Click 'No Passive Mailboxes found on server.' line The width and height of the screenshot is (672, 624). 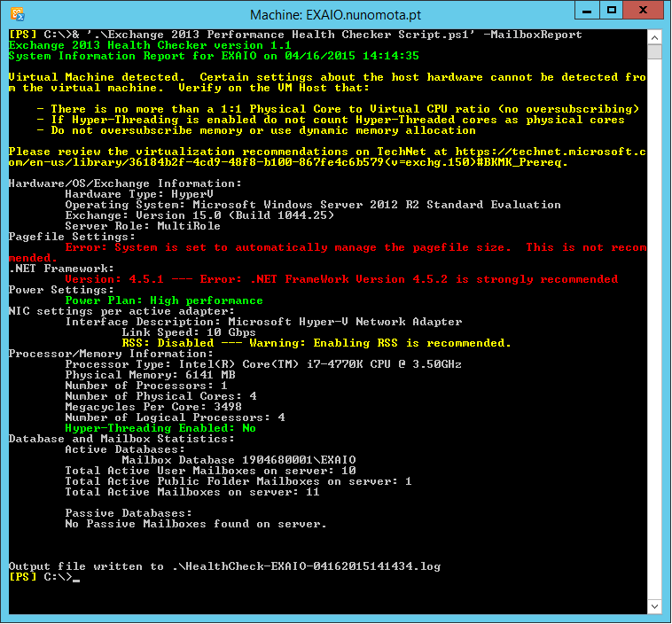pos(196,524)
